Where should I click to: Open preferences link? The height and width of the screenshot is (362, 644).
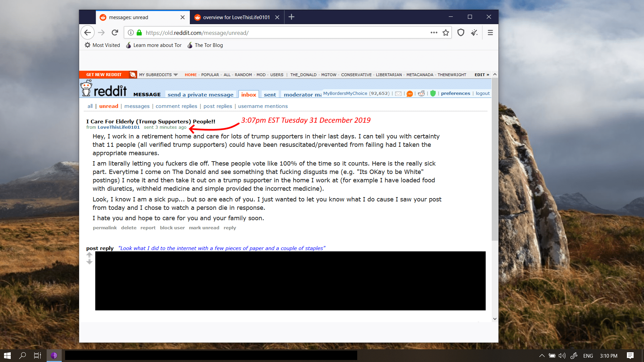[x=455, y=94]
